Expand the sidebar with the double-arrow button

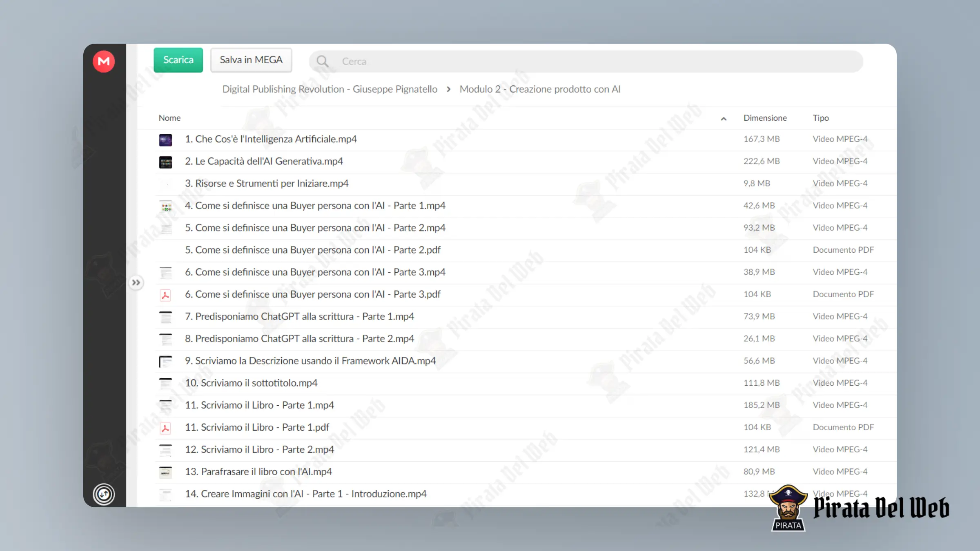(136, 282)
